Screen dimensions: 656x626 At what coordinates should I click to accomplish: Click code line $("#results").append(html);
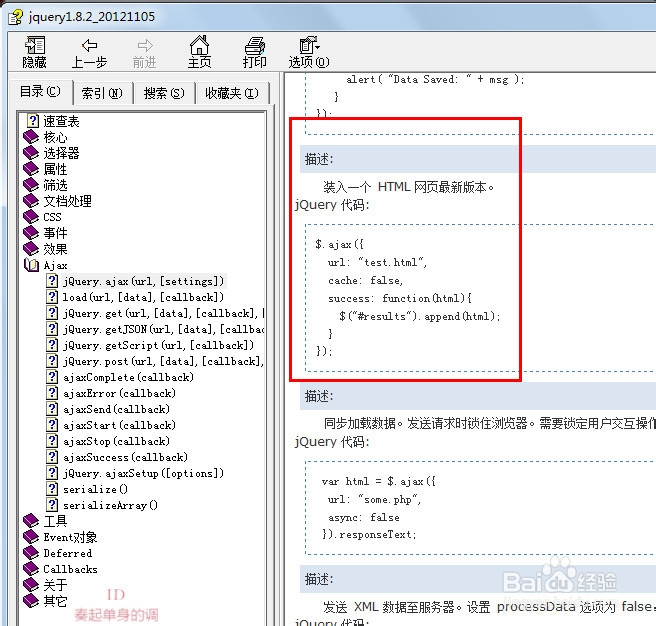[420, 316]
